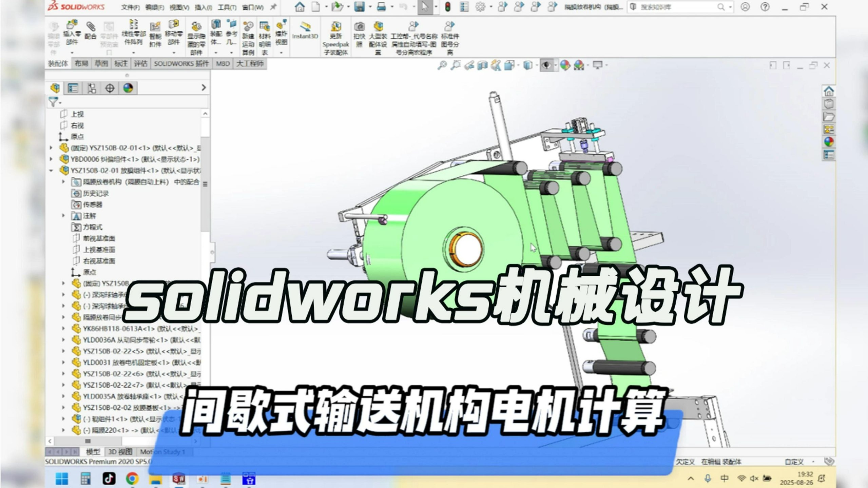Toggle the Hide/Show Items eye icon
The image size is (868, 488).
(546, 65)
